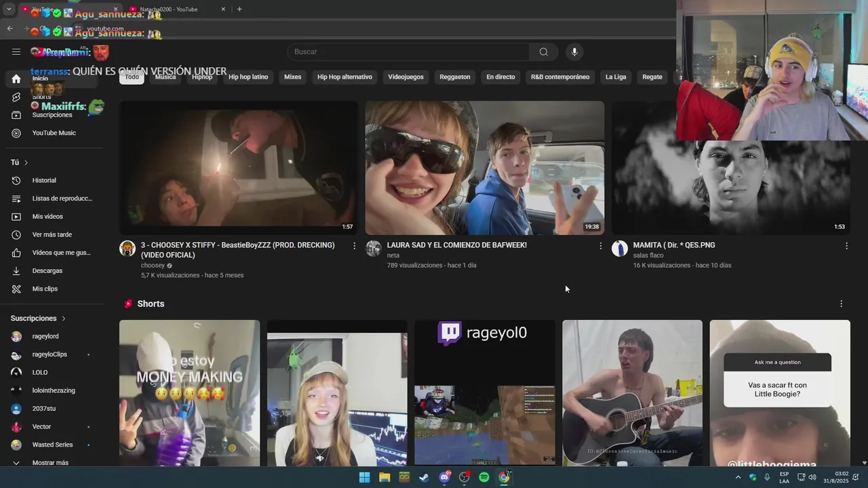868x488 pixels.
Task: Open LOLO subscription channel
Action: (x=52, y=373)
